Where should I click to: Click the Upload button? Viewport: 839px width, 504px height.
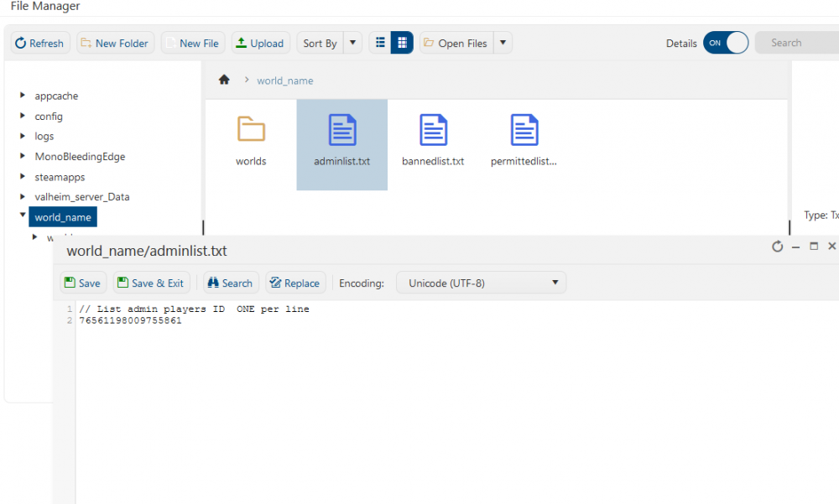pyautogui.click(x=260, y=43)
